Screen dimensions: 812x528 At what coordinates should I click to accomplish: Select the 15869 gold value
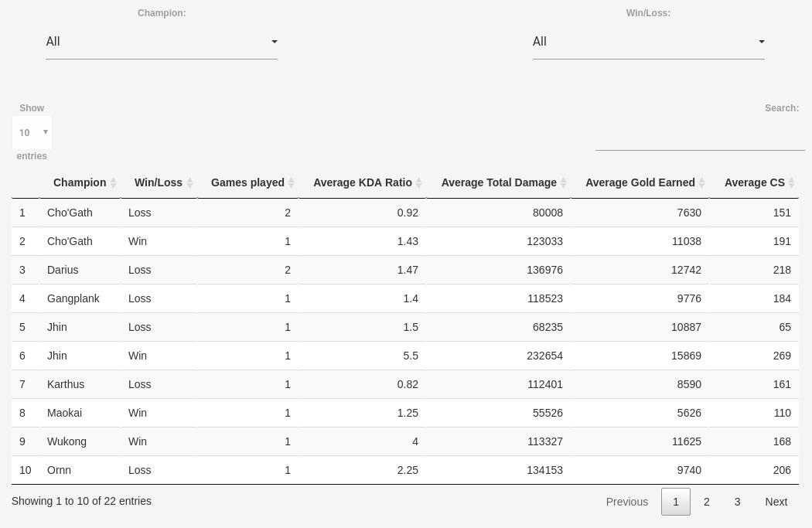686,356
